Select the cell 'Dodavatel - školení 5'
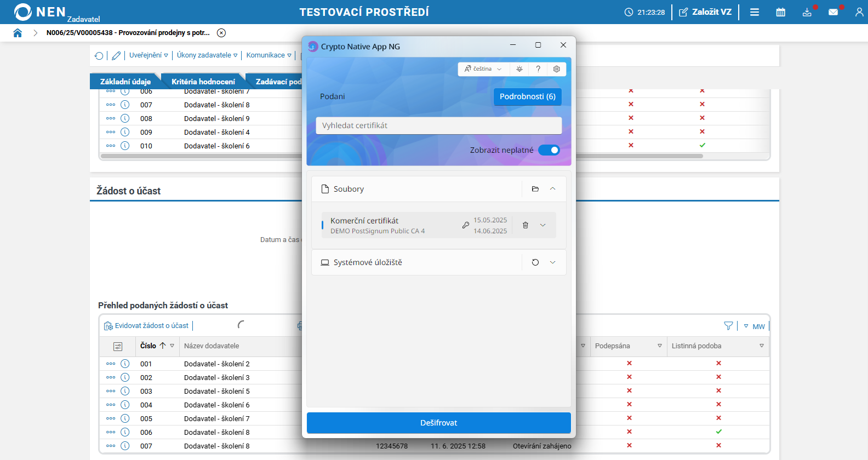Screen dimensions: 868x460 (x=217, y=391)
